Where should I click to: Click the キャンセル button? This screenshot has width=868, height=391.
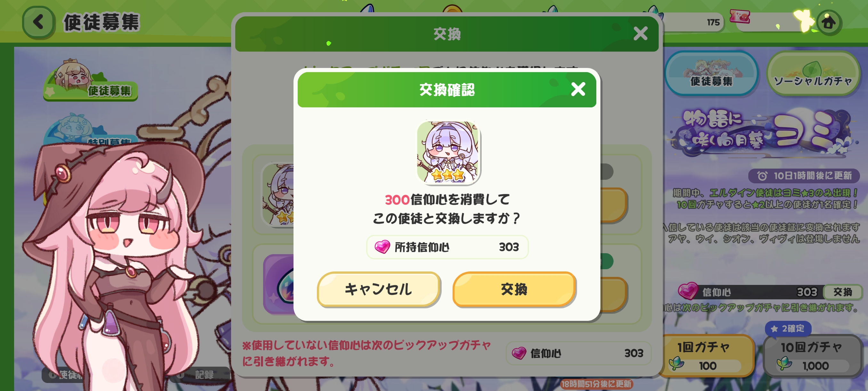378,289
